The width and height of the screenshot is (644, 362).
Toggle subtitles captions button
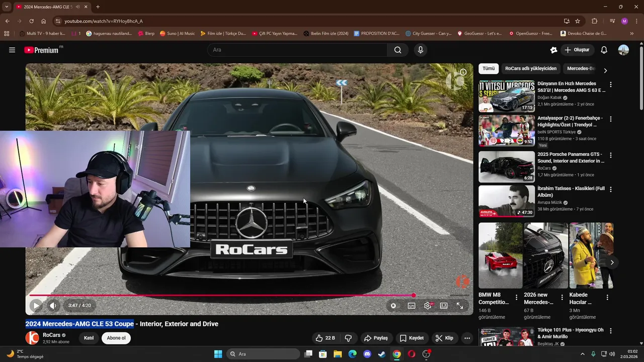pyautogui.click(x=412, y=305)
